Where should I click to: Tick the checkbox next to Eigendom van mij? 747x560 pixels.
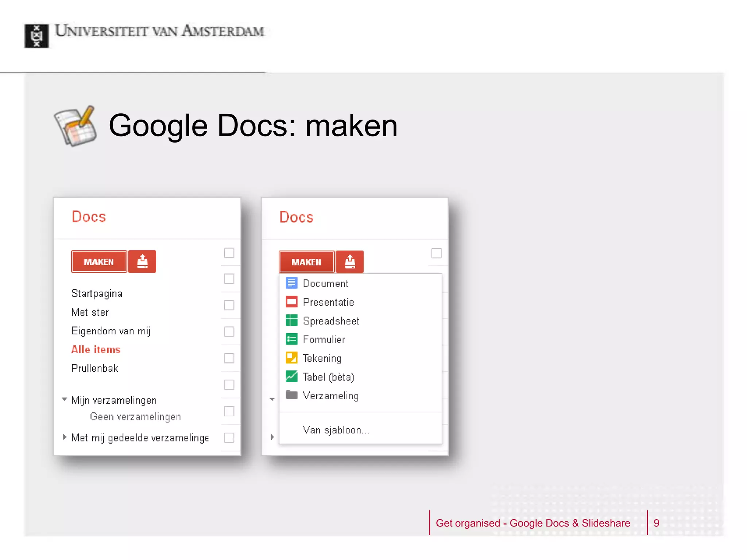pos(229,332)
